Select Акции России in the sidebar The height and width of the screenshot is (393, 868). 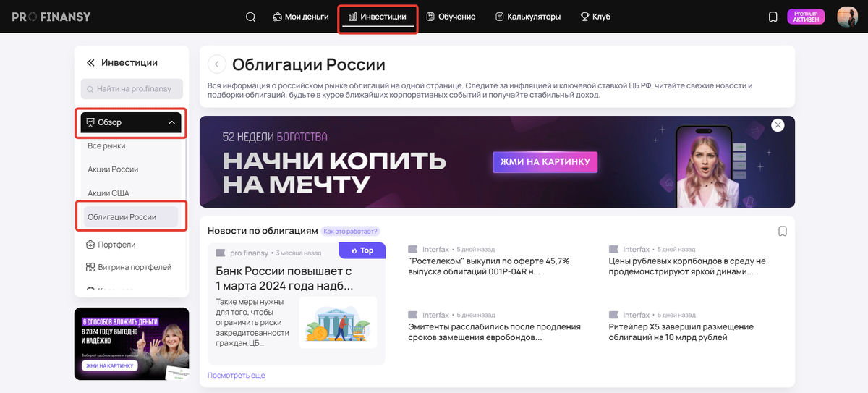click(x=113, y=169)
